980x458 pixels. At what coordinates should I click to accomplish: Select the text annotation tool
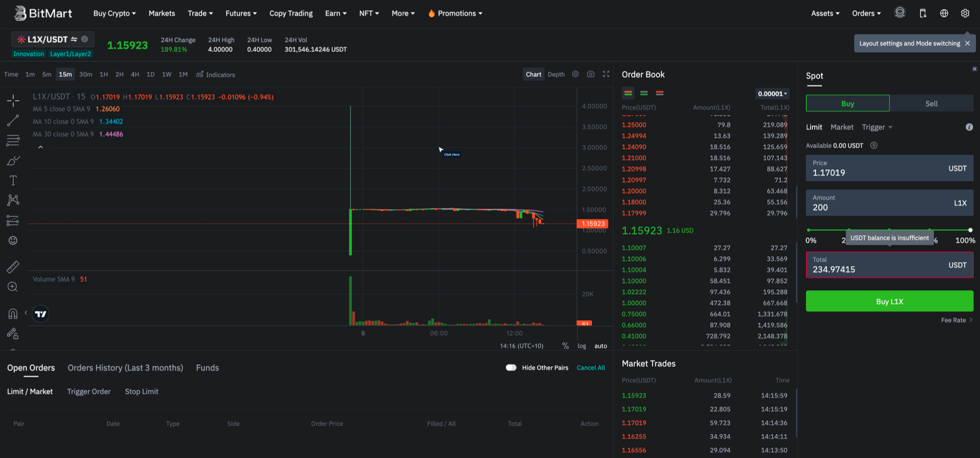click(x=13, y=181)
